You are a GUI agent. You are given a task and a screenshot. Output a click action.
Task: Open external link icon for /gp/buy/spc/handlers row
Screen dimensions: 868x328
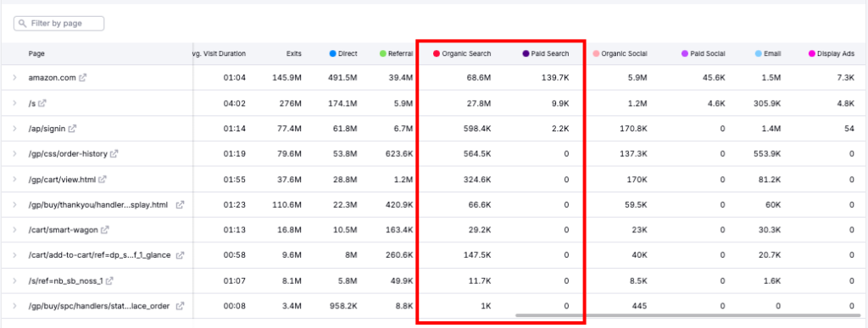[180, 306]
